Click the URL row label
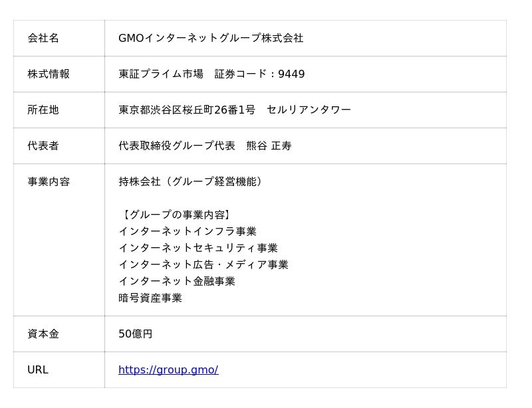Screen dimensions: 532x408 38,370
